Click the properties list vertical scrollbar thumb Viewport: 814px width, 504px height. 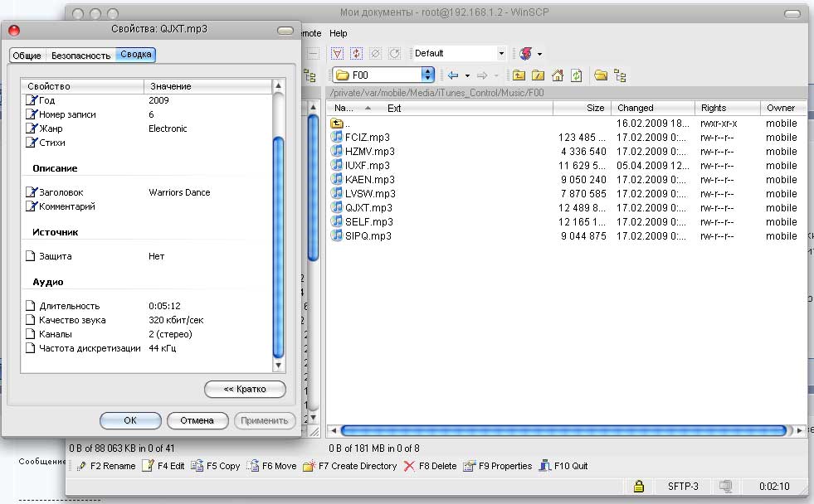[x=278, y=247]
